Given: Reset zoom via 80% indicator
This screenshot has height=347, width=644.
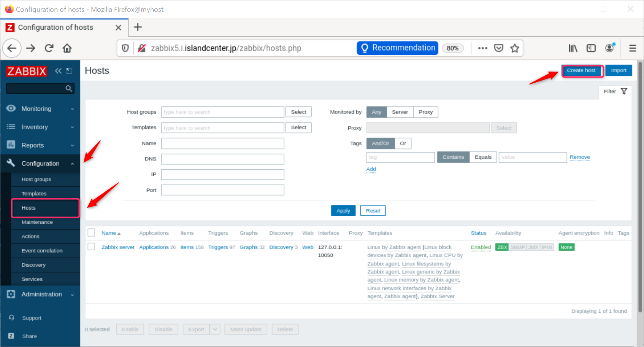Looking at the screenshot, I should 452,48.
